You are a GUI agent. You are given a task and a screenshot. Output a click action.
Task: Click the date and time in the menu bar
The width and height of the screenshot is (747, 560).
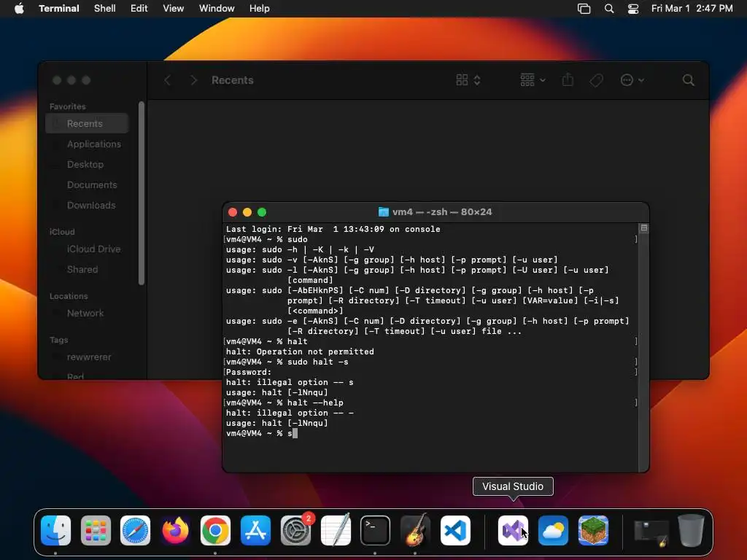(692, 8)
